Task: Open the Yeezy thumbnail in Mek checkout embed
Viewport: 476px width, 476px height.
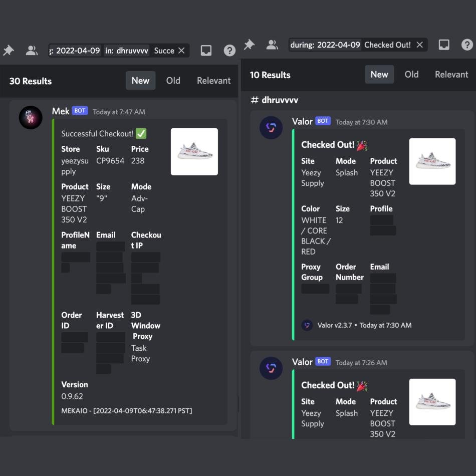Action: 194,151
